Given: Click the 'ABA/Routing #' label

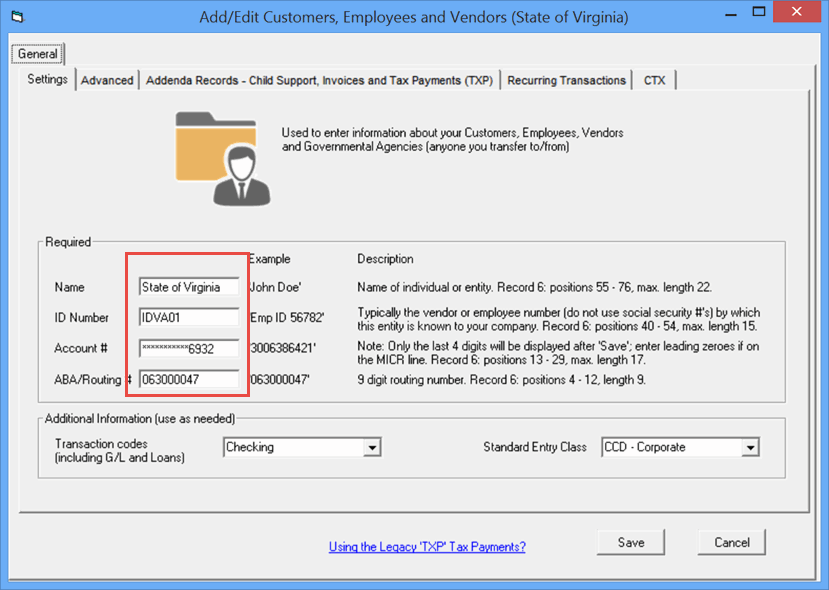Looking at the screenshot, I should pos(93,380).
